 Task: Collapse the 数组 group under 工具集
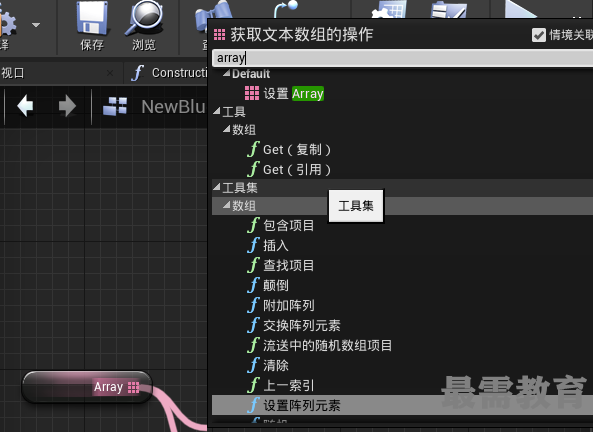tap(227, 205)
